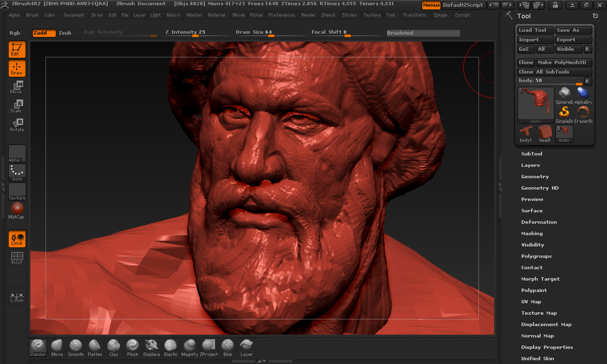Enable Zsub mode

pyautogui.click(x=65, y=33)
